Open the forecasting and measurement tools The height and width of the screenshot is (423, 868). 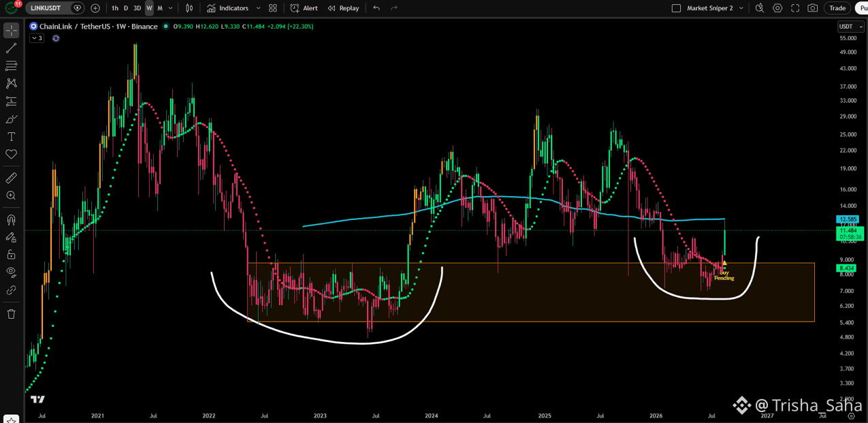point(12,101)
